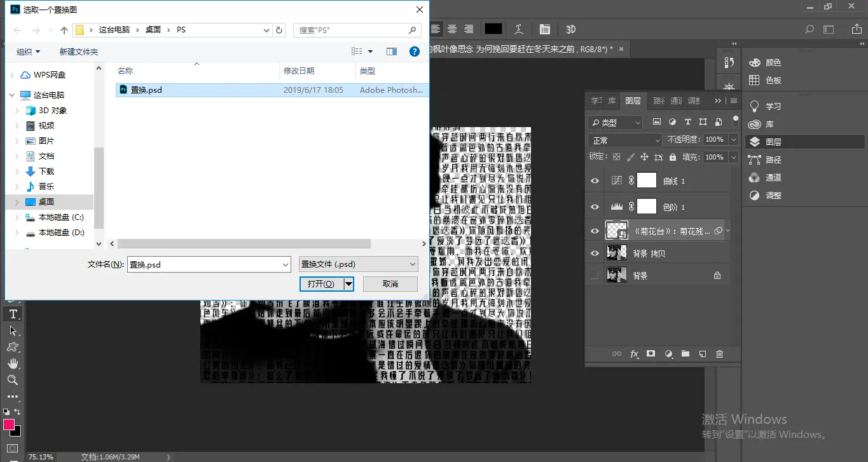Select the Zoom magnifier tool
868x462 pixels.
coord(13,380)
